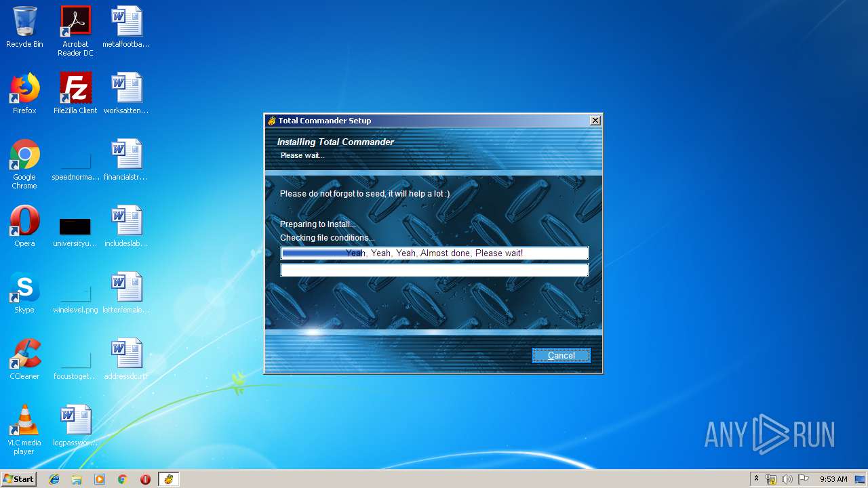This screenshot has width=868, height=488.
Task: Select the CCleaner desktop shortcut
Action: 24,360
